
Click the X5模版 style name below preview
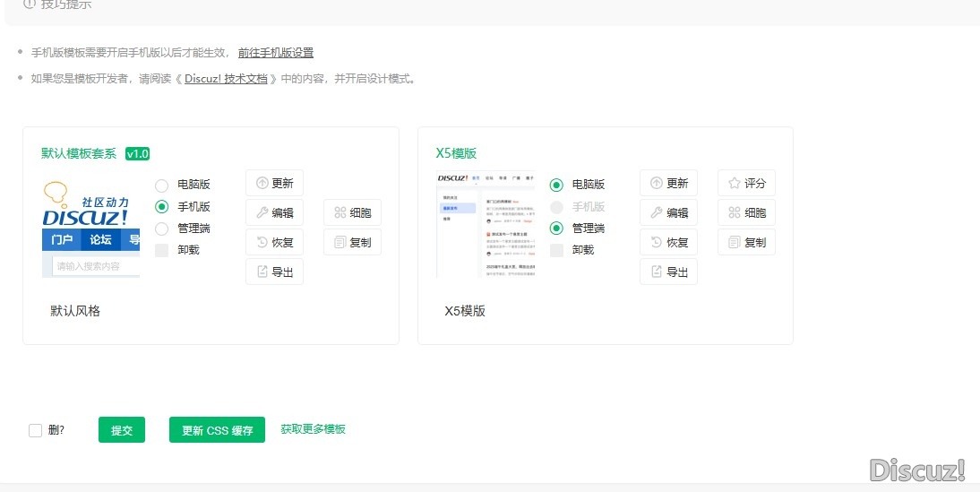point(465,311)
